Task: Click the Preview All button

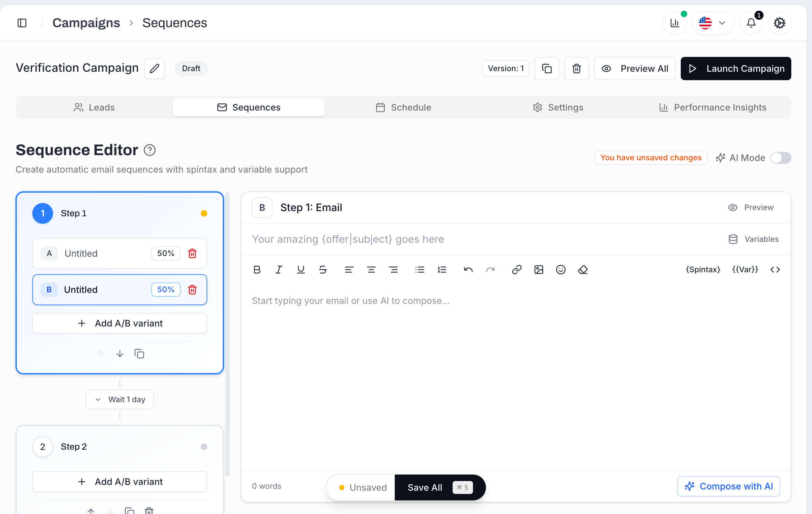Action: coord(635,69)
